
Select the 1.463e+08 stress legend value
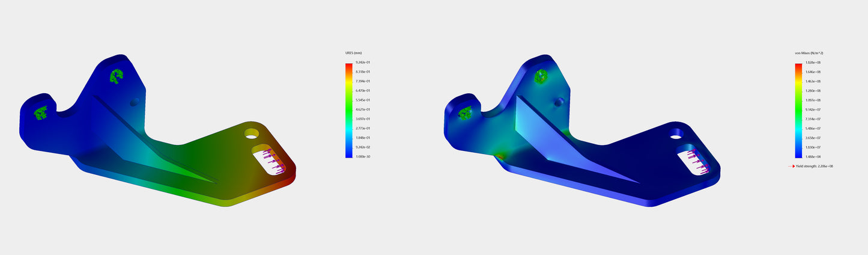click(813, 81)
